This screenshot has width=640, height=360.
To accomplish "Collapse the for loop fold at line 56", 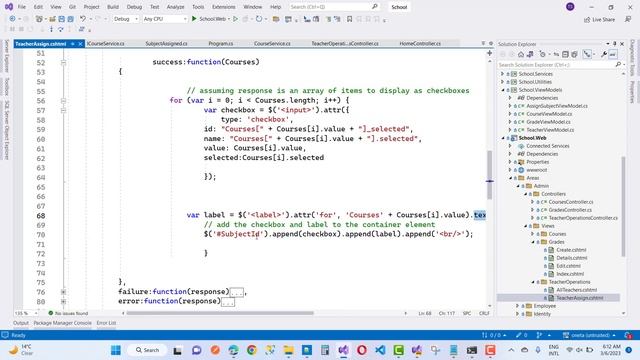I will coord(63,100).
